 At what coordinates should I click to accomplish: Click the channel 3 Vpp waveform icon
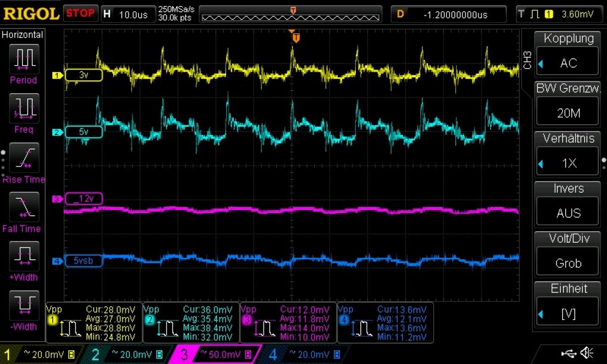click(x=264, y=328)
